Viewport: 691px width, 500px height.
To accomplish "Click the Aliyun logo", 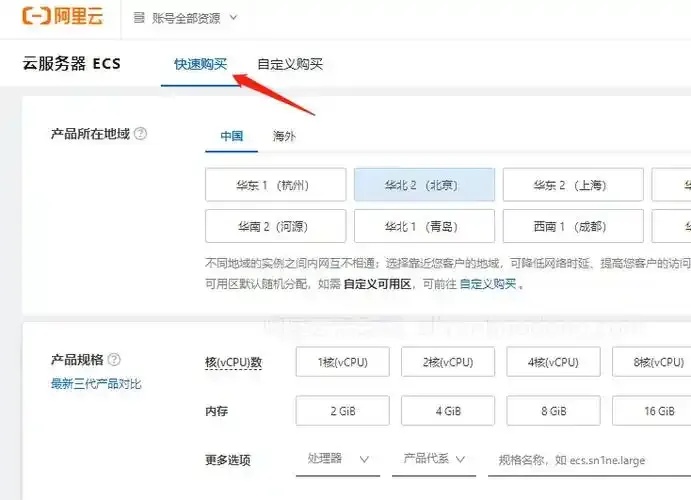I will [62, 16].
